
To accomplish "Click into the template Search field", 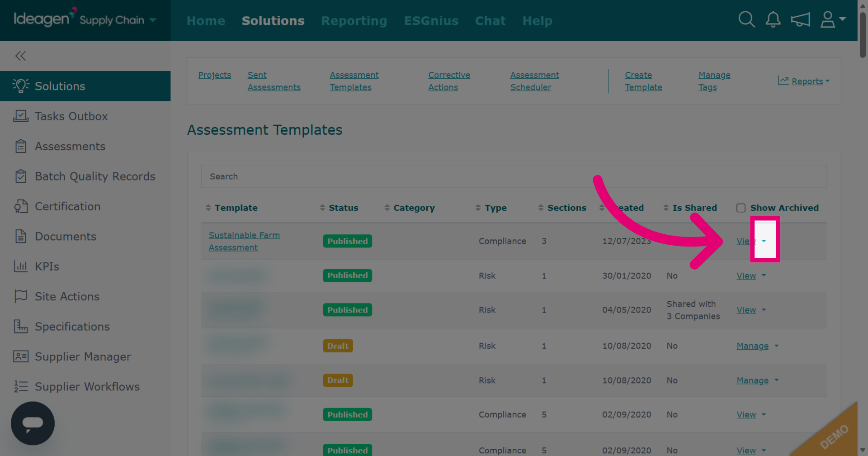I will pyautogui.click(x=514, y=176).
